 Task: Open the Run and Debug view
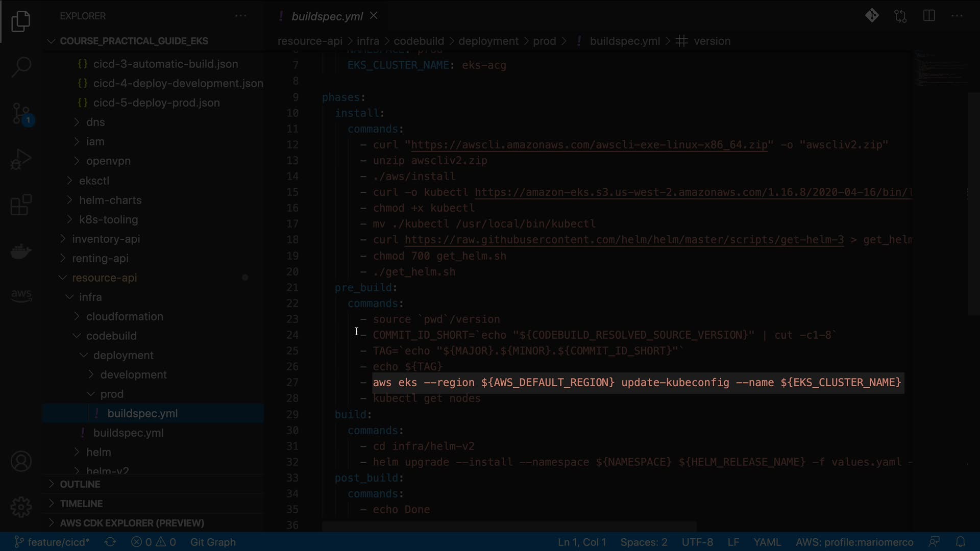pos(21,159)
